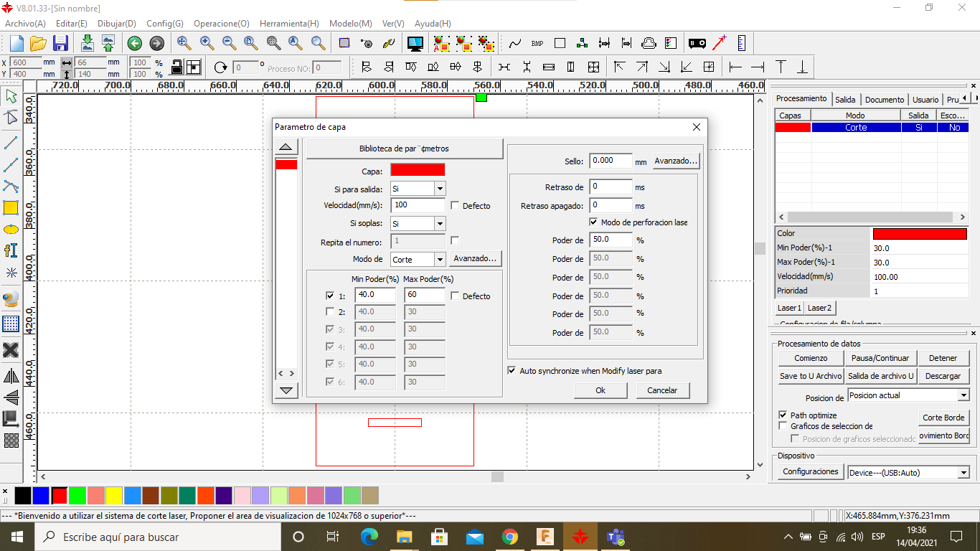
Task: Open the Archivo(A) menu
Action: [x=25, y=23]
